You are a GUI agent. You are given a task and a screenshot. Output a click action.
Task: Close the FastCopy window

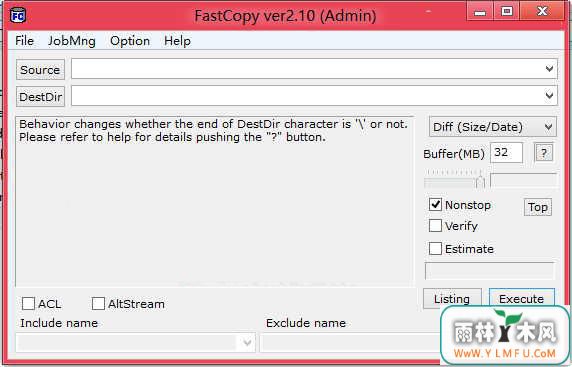[542, 12]
